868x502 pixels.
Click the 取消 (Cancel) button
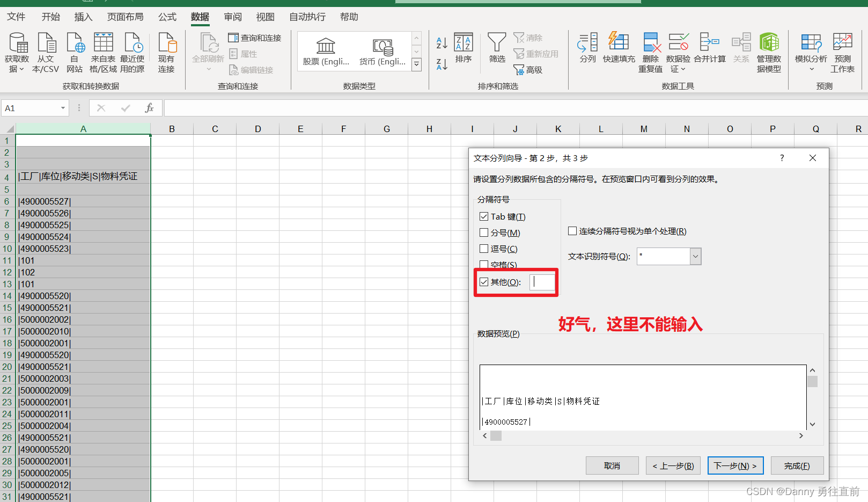pos(612,465)
